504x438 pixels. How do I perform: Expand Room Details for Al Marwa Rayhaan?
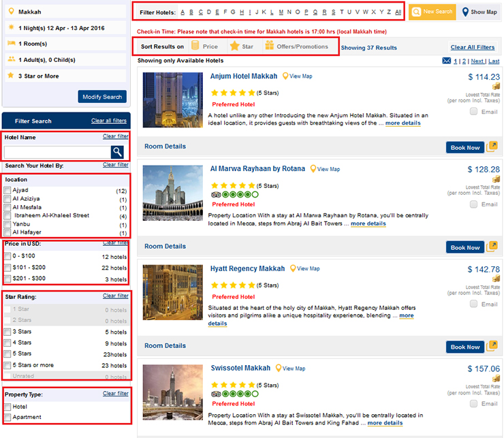pyautogui.click(x=165, y=247)
